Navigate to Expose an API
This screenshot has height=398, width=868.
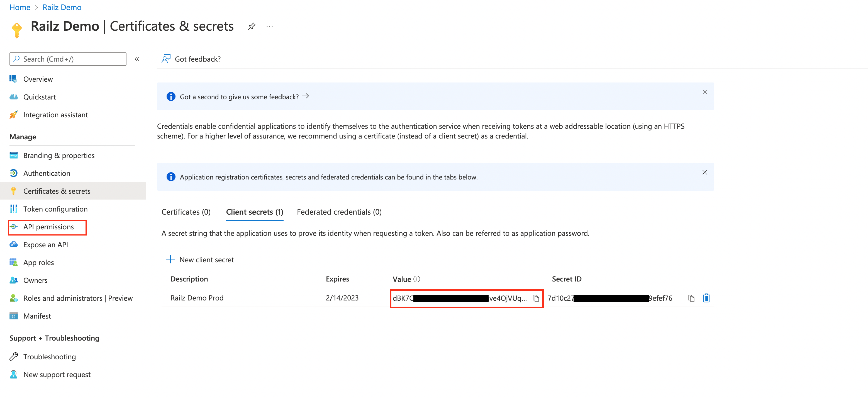(x=45, y=245)
